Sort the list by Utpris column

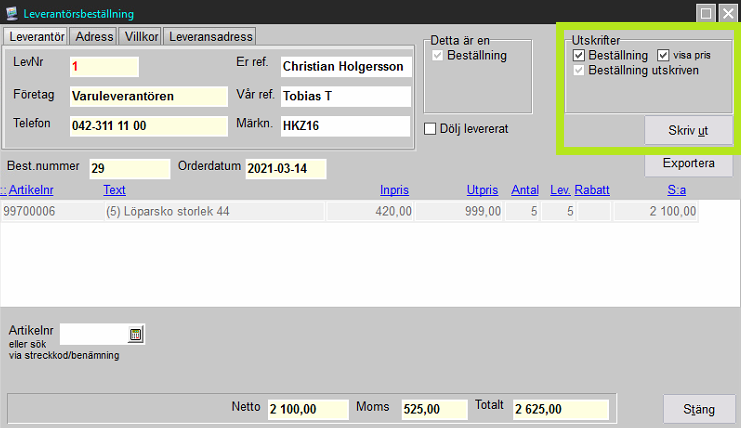pos(481,190)
